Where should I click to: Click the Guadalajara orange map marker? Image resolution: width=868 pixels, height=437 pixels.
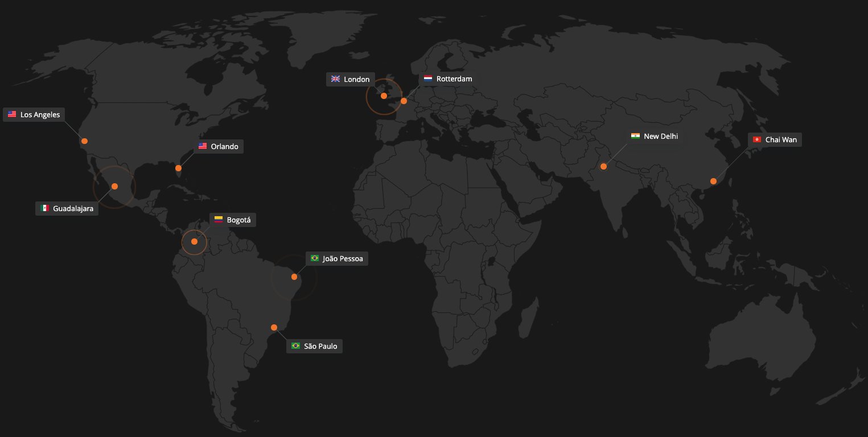114,186
